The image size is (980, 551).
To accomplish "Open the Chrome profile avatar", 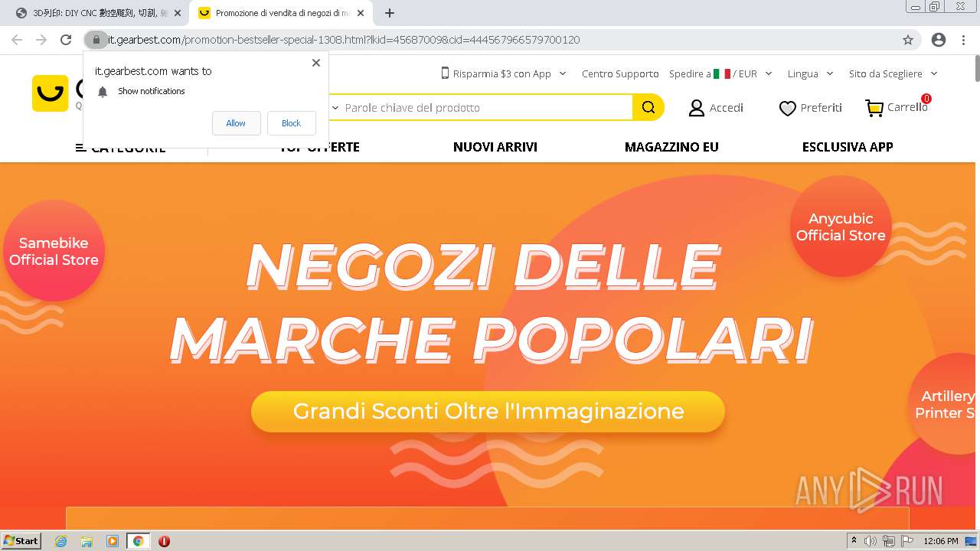I will coord(939,40).
